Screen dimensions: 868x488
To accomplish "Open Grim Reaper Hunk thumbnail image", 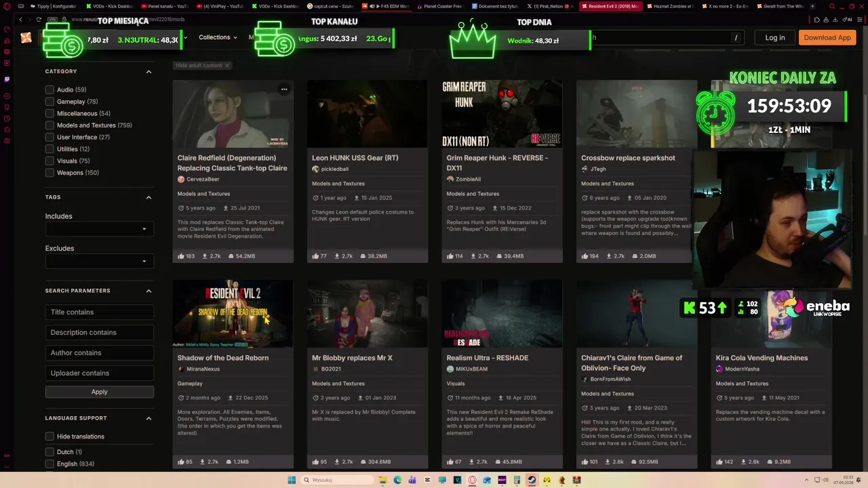I will pyautogui.click(x=502, y=114).
